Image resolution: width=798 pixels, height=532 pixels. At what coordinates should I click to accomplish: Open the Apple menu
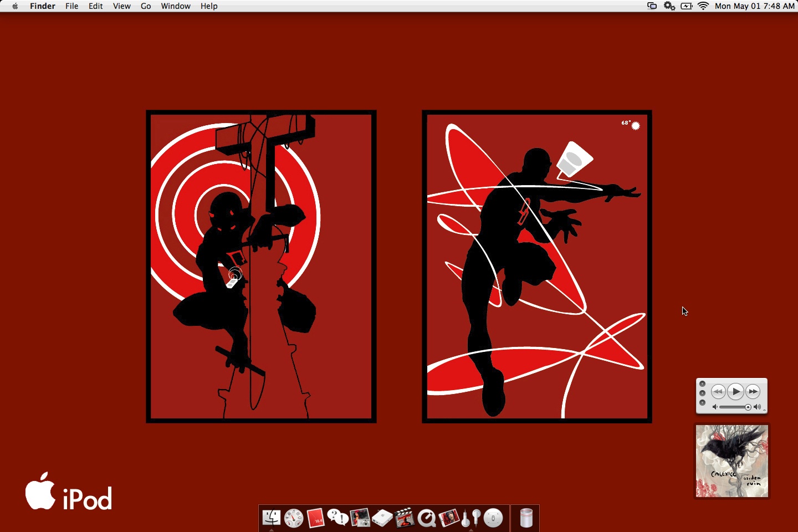(15, 6)
